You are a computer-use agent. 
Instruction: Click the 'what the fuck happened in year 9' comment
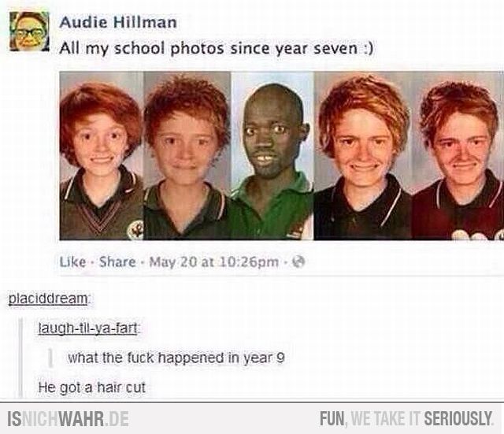pos(176,358)
